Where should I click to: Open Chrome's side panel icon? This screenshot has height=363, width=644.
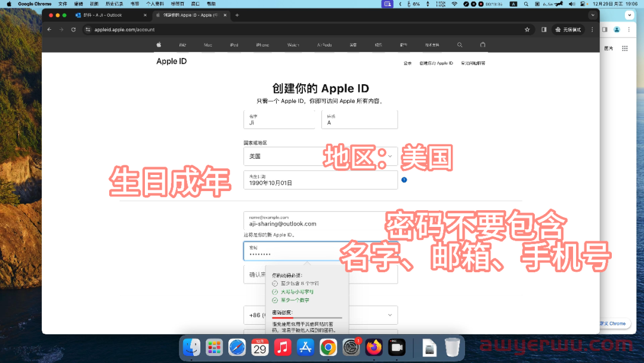(544, 29)
